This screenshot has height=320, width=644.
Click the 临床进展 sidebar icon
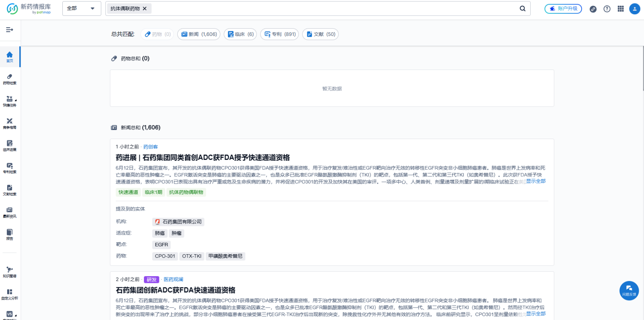[x=10, y=145]
